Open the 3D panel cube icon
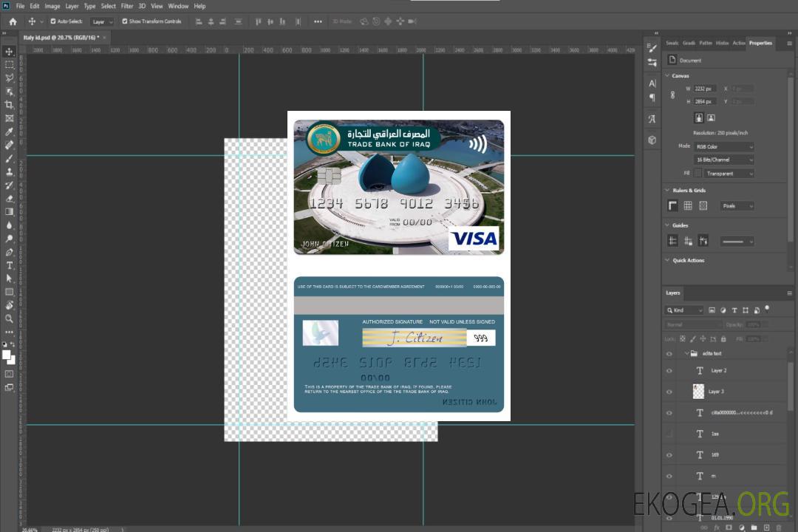798x532 pixels. point(652,140)
